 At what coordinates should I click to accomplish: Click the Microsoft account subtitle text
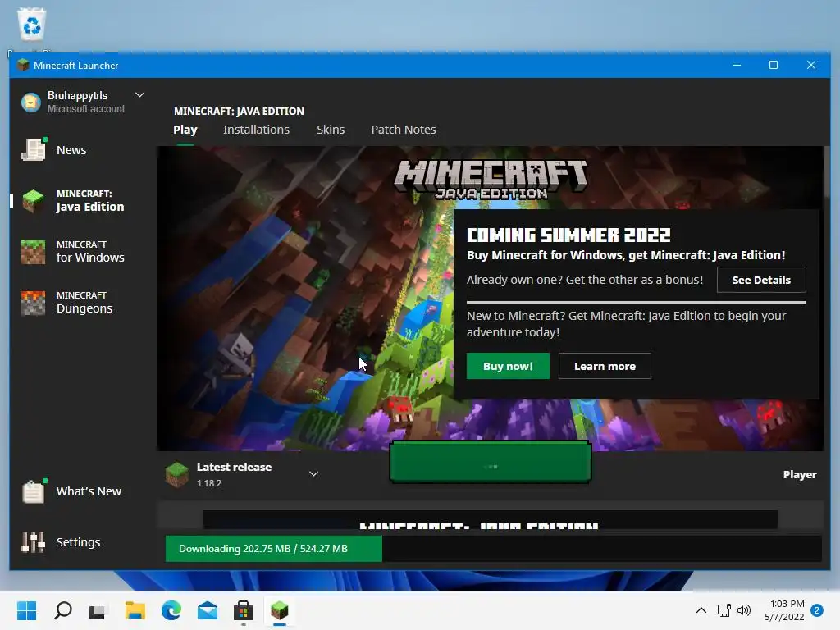(x=86, y=109)
